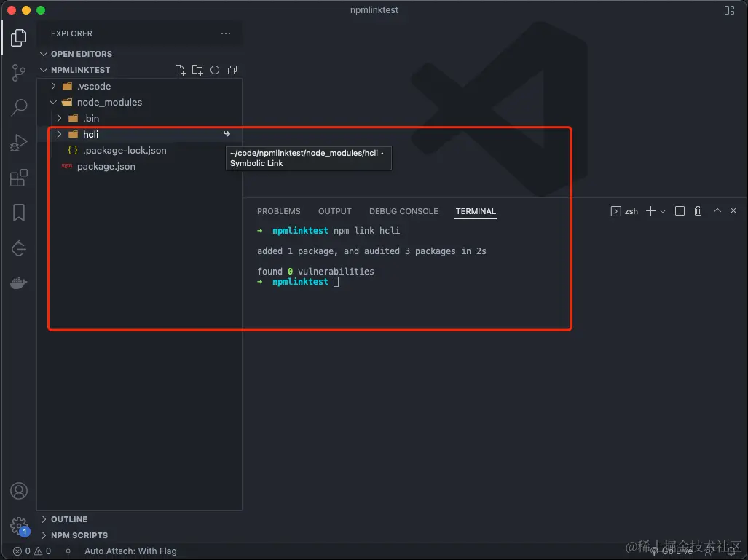The height and width of the screenshot is (560, 748).
Task: Open the Manage settings gear
Action: click(19, 526)
